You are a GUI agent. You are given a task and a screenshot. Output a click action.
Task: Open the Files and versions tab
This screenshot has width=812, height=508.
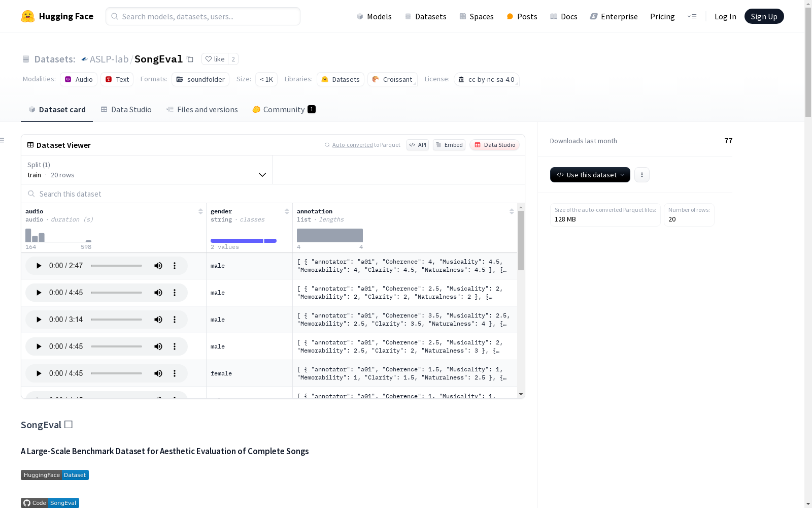(x=202, y=110)
